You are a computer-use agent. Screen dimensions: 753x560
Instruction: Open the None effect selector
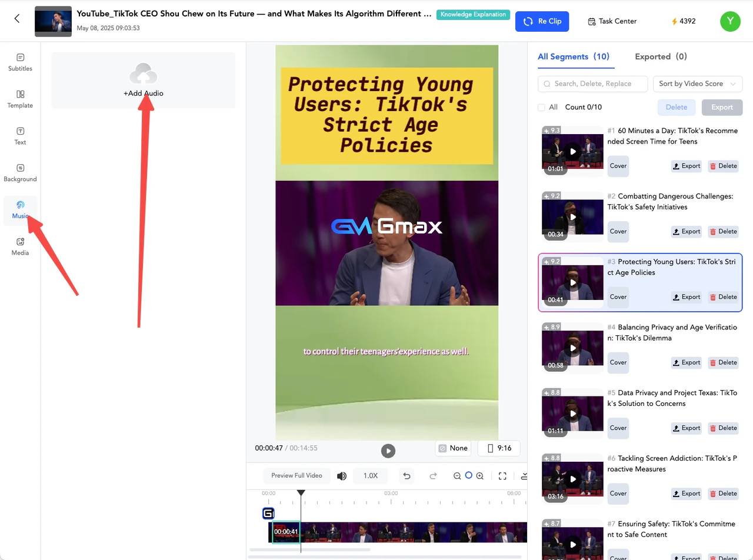[454, 448]
